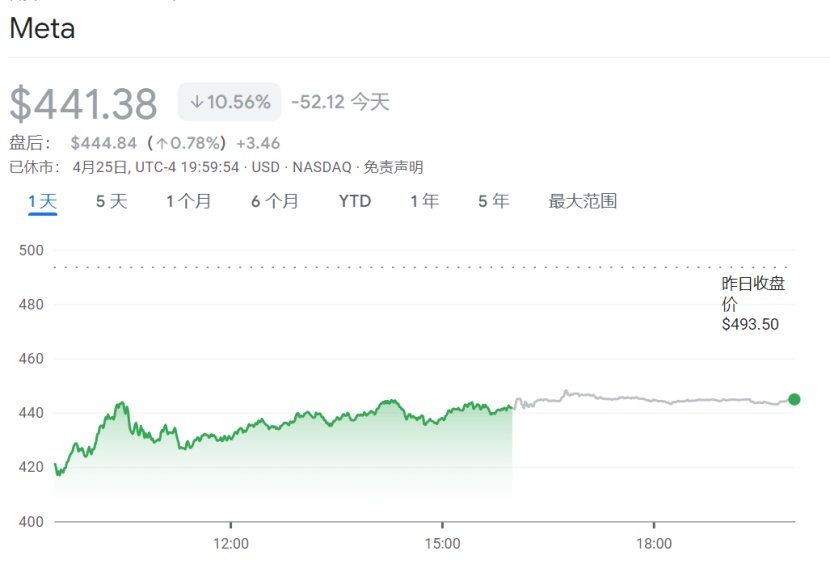Click the 15:00 time axis label

pyautogui.click(x=442, y=544)
